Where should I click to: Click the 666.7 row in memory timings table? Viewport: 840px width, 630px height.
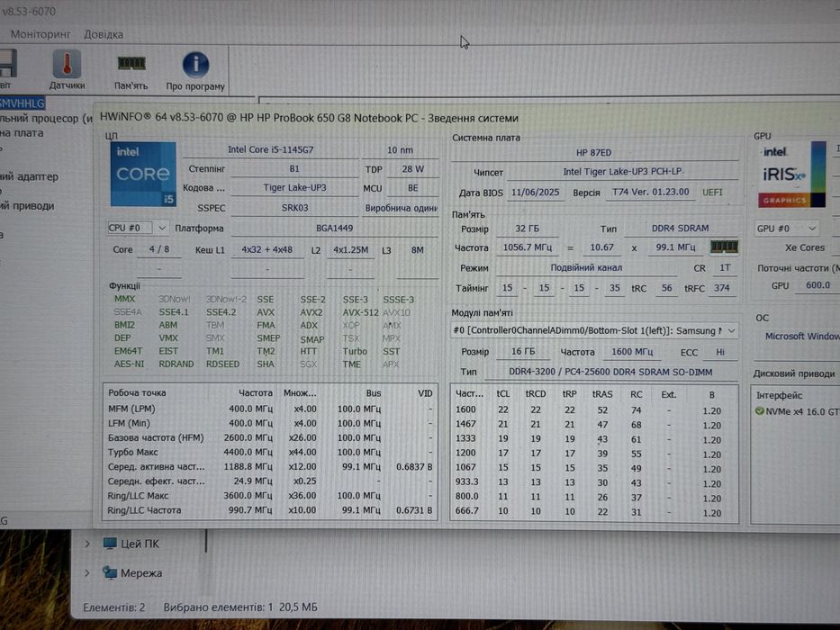(593, 511)
